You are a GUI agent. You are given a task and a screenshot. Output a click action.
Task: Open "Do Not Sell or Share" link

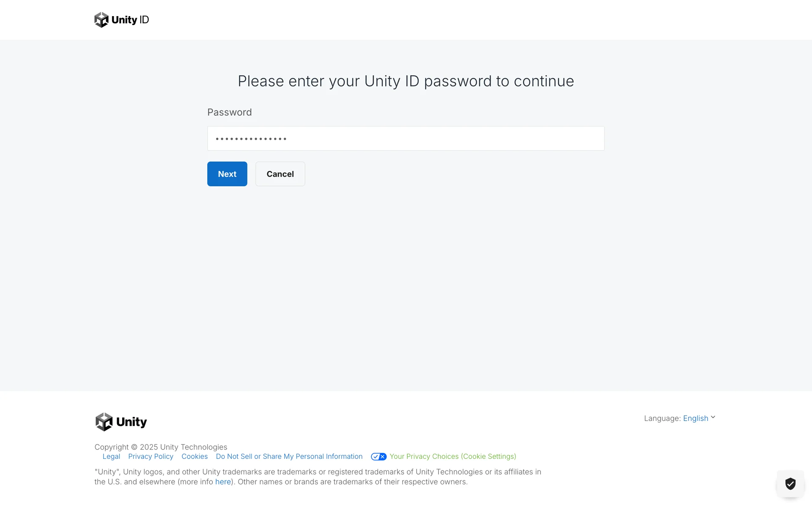click(289, 456)
